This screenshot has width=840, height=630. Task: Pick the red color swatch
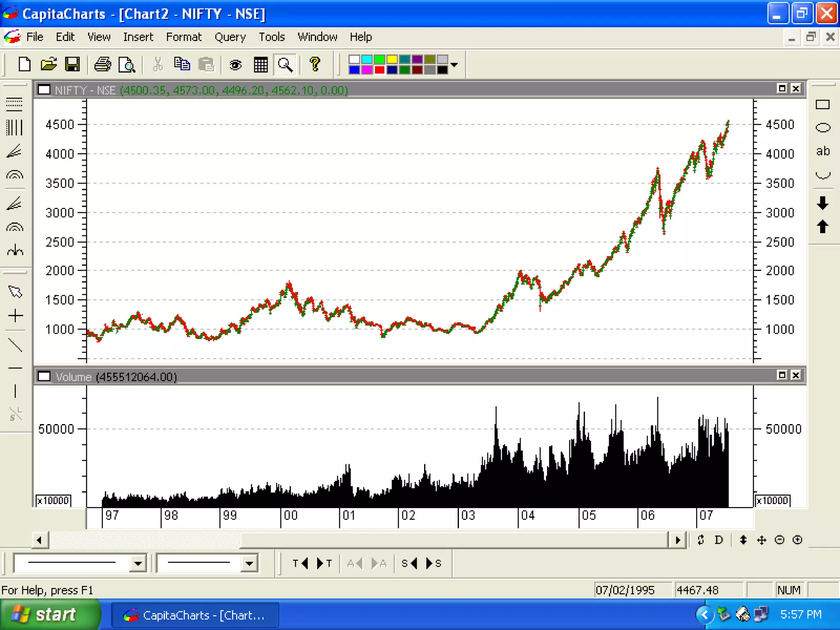pos(379,70)
